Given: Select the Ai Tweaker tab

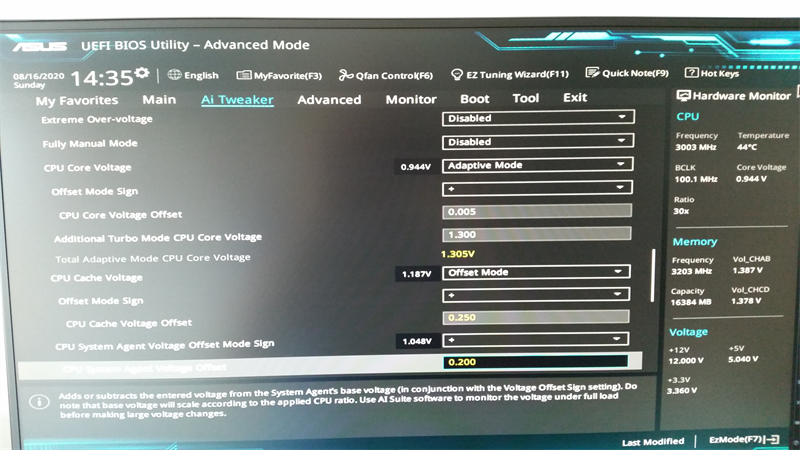Looking at the screenshot, I should pos(237,99).
